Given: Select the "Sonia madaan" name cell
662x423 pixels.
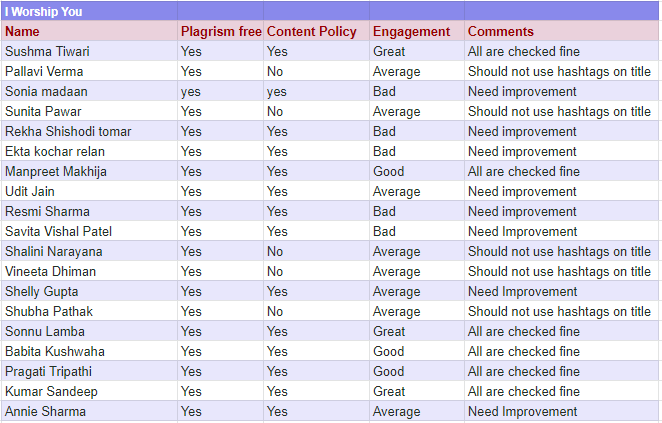Looking at the screenshot, I should pos(45,91).
